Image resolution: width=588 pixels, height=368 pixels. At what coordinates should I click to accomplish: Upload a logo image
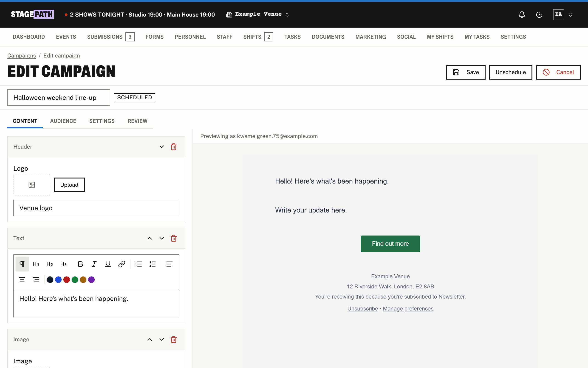pyautogui.click(x=69, y=185)
